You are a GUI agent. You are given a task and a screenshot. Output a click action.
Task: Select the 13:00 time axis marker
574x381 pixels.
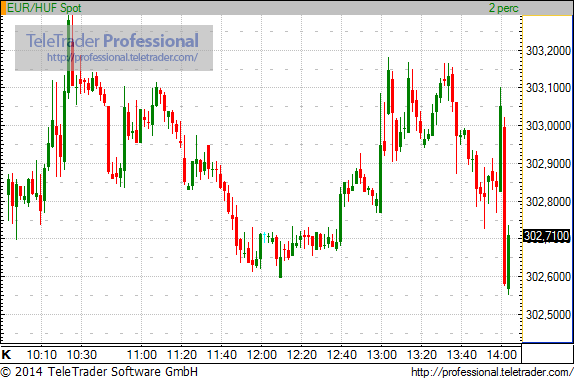point(382,355)
